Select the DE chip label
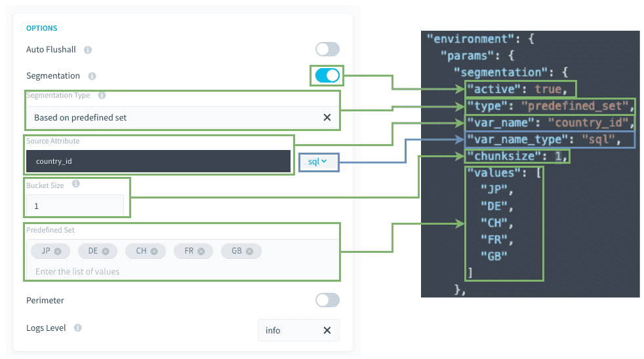 tap(93, 251)
